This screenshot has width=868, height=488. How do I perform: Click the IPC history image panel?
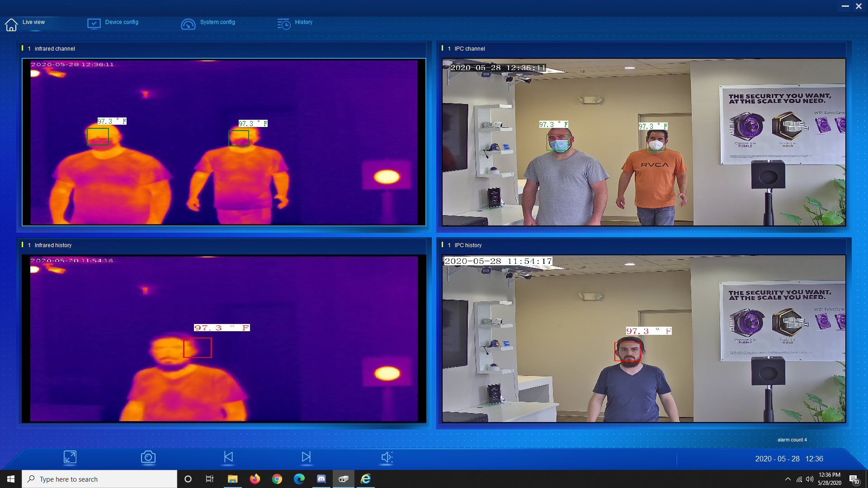tap(644, 338)
